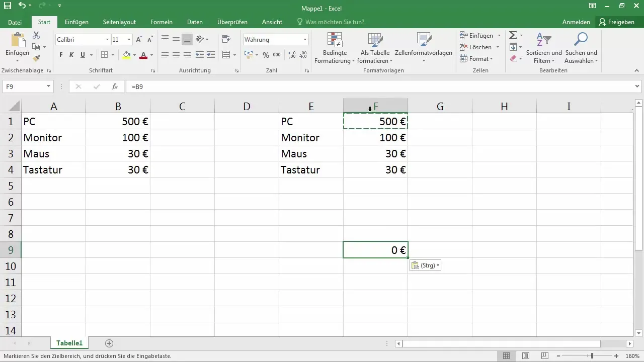
Task: Click the Undo arrow in quick access
Action: pyautogui.click(x=22, y=6)
